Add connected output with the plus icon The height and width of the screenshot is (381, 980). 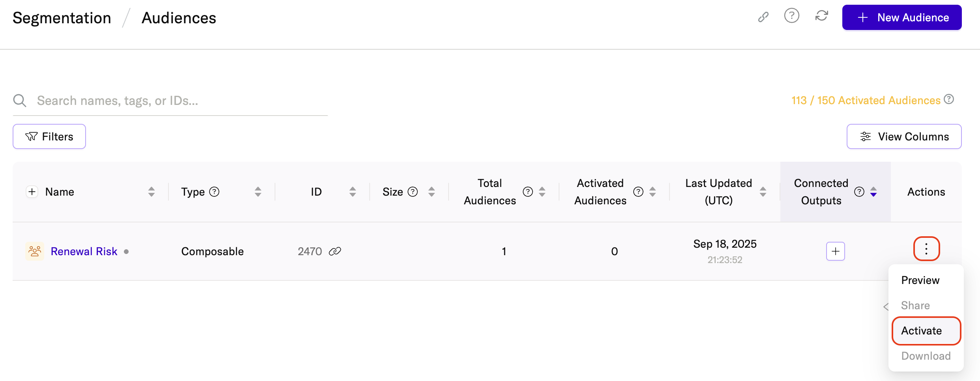pos(835,251)
